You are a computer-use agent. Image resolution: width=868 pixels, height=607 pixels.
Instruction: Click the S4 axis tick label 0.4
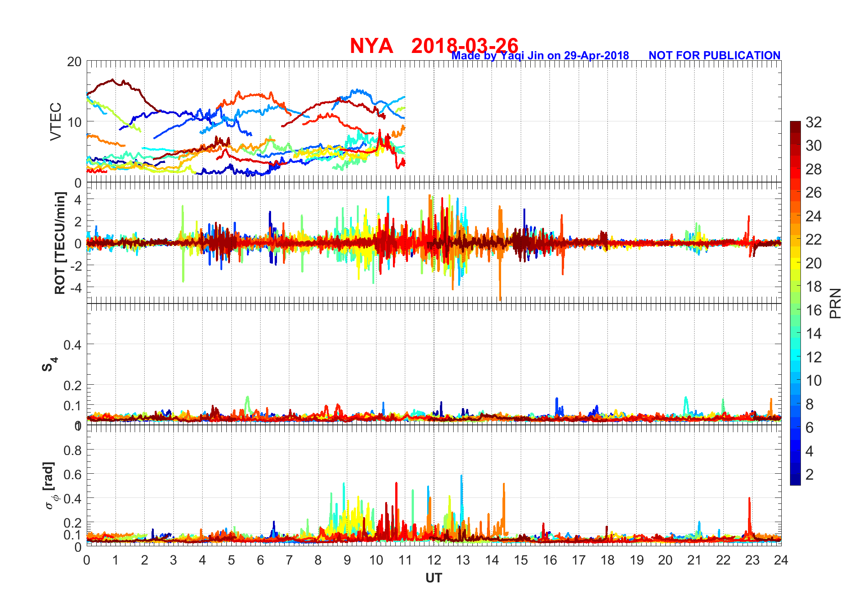(x=73, y=345)
